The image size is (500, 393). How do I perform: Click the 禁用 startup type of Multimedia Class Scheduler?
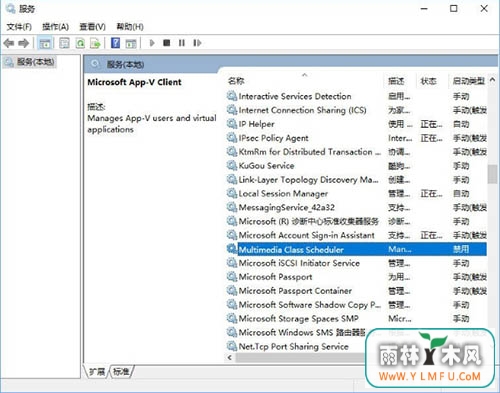(461, 249)
